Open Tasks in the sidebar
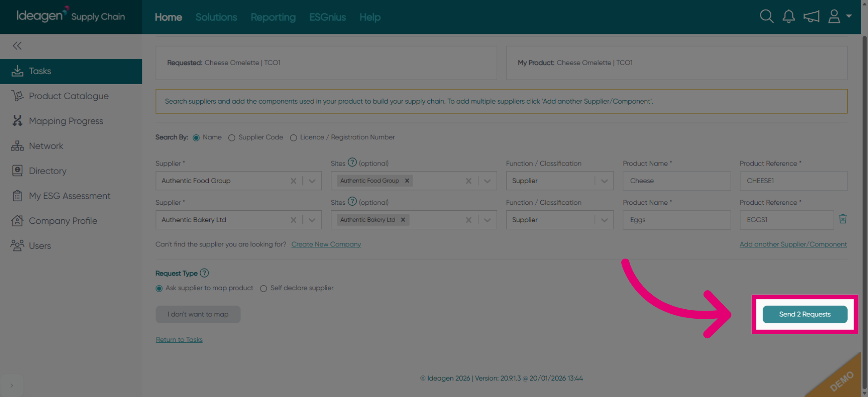868x397 pixels. coord(71,71)
